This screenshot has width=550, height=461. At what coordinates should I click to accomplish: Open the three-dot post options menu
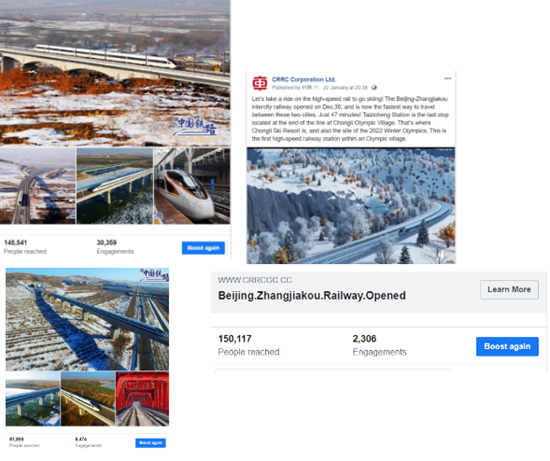(x=448, y=79)
